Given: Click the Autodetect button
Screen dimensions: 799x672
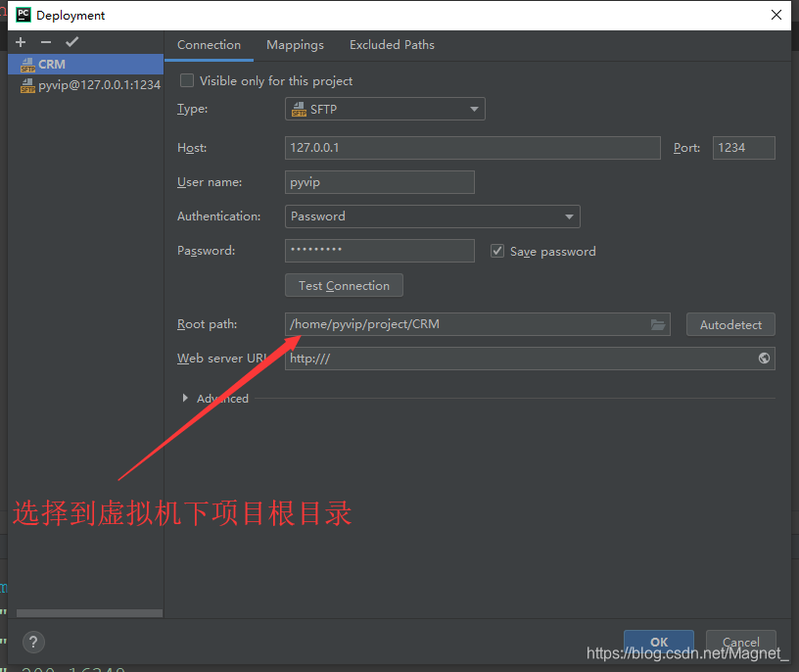Looking at the screenshot, I should pos(730,325).
